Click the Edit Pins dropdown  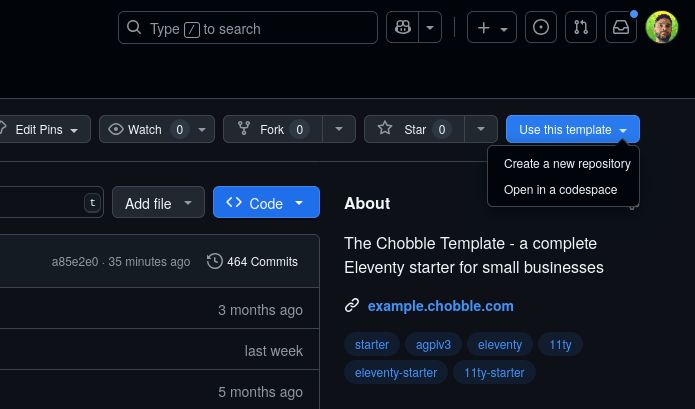pyautogui.click(x=44, y=129)
